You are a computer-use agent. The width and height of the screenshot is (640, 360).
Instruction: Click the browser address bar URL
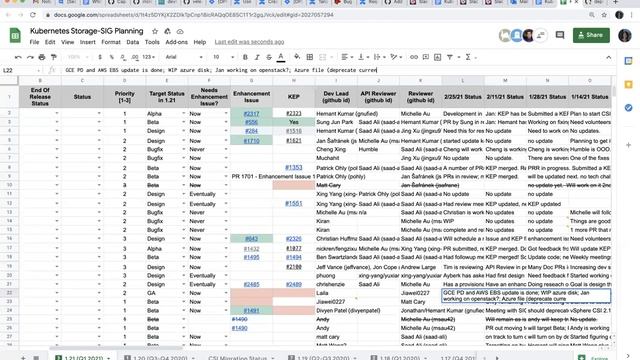(193, 15)
